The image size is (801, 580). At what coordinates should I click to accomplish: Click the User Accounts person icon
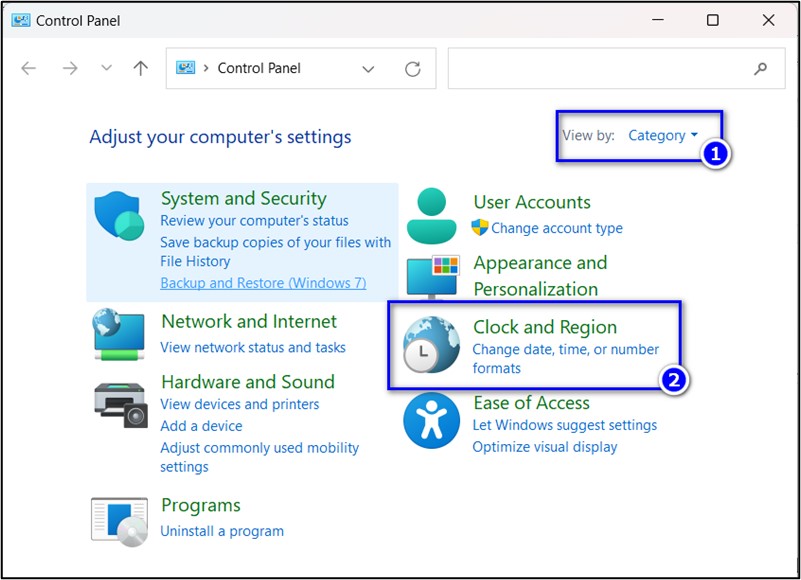click(x=432, y=215)
